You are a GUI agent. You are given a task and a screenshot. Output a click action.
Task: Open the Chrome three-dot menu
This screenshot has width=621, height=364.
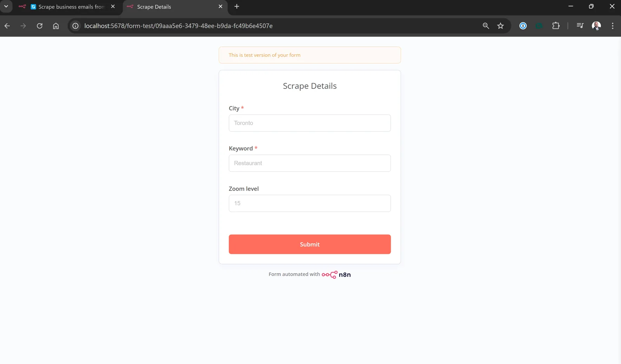(612, 26)
